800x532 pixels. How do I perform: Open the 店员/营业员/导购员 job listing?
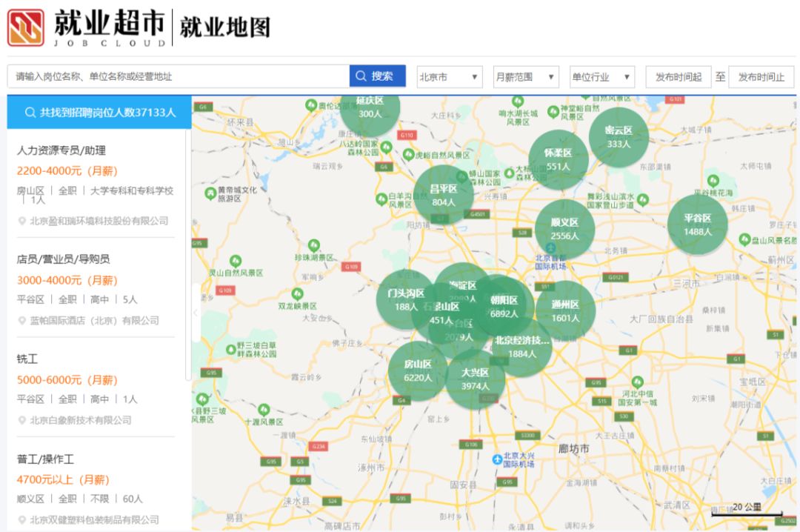(63, 259)
